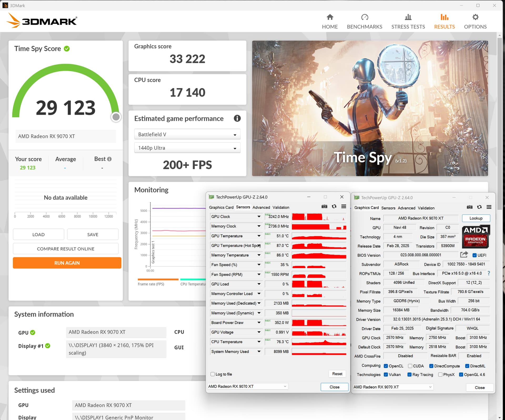Click the Time Spy Score validation checkmark

click(67, 49)
